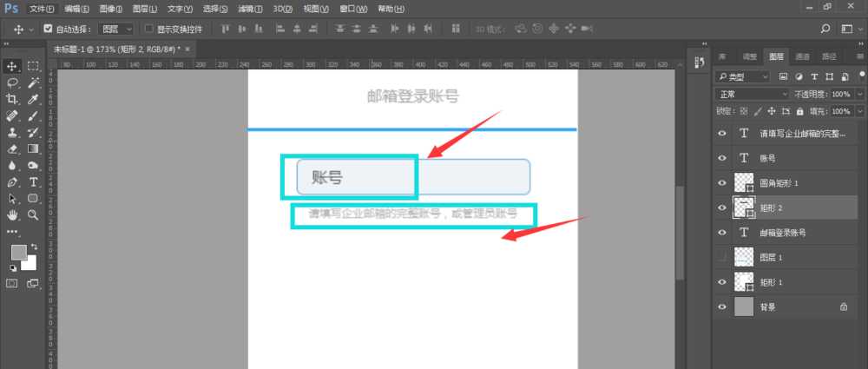This screenshot has height=369, width=868.
Task: Select the Horizontal Type tool
Action: 34,182
